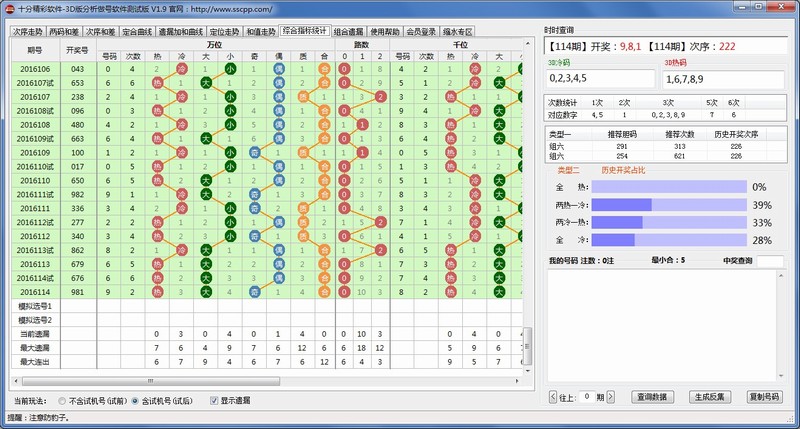This screenshot has width=800, height=429.
Task: Toggle the 显示遗漏 checkbox
Action: coord(214,400)
